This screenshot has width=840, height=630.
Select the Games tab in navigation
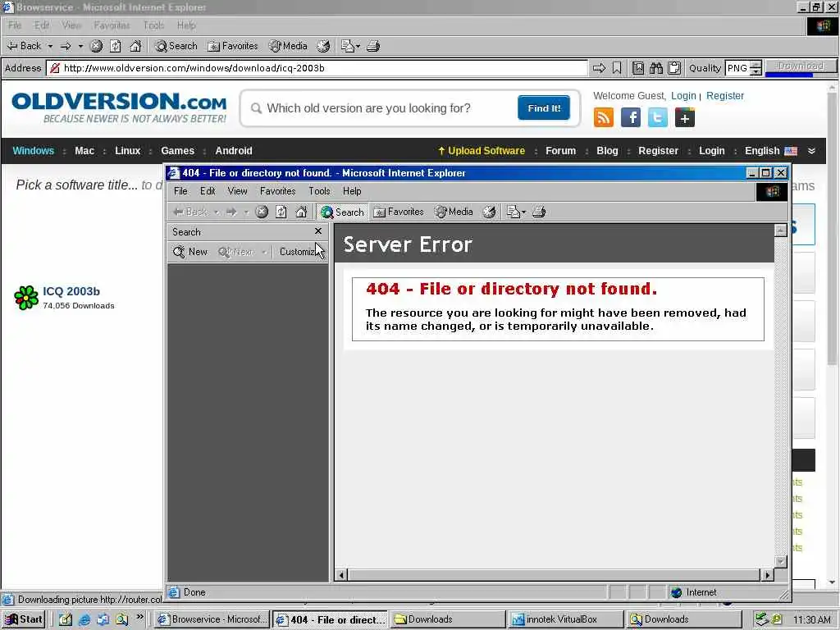tap(177, 151)
